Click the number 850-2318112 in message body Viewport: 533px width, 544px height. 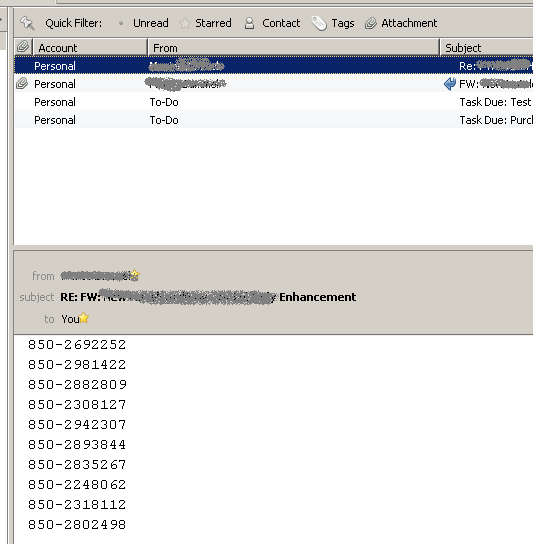[77, 504]
